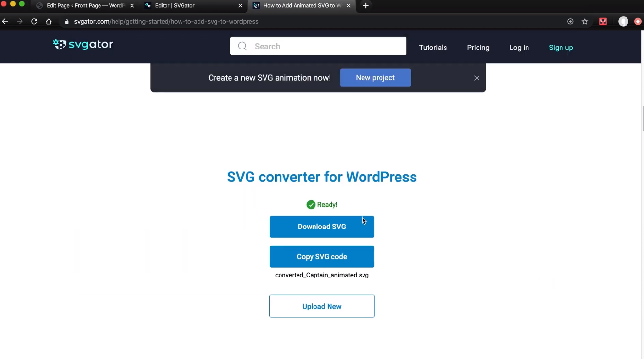Viewport: 644px width, 359px height.
Task: Bookmark this page with the star
Action: pos(585,21)
